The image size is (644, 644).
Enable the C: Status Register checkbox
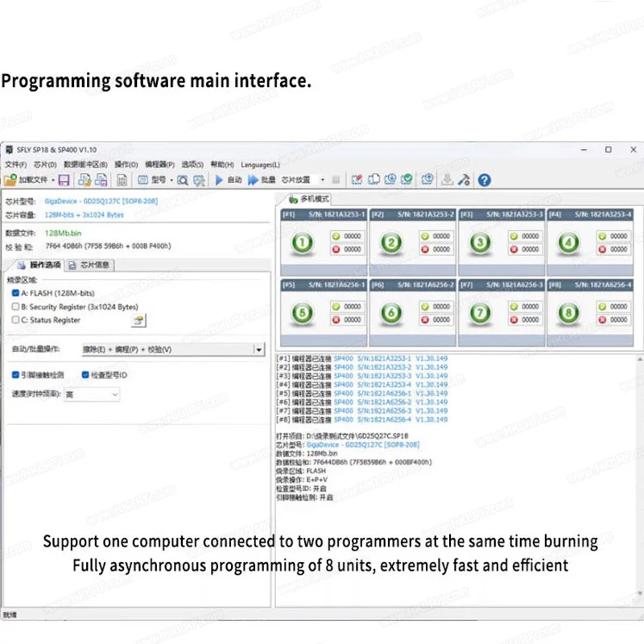[x=15, y=320]
